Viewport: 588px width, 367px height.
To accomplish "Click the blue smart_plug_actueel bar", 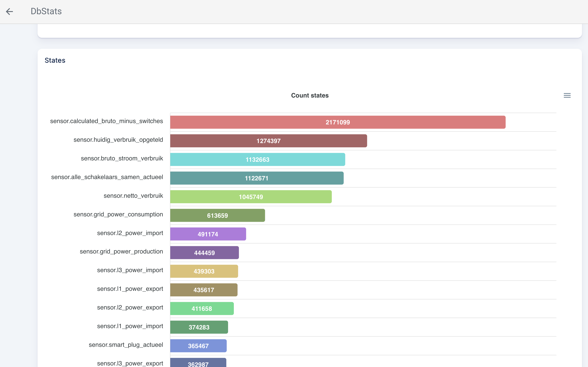I will tap(198, 346).
